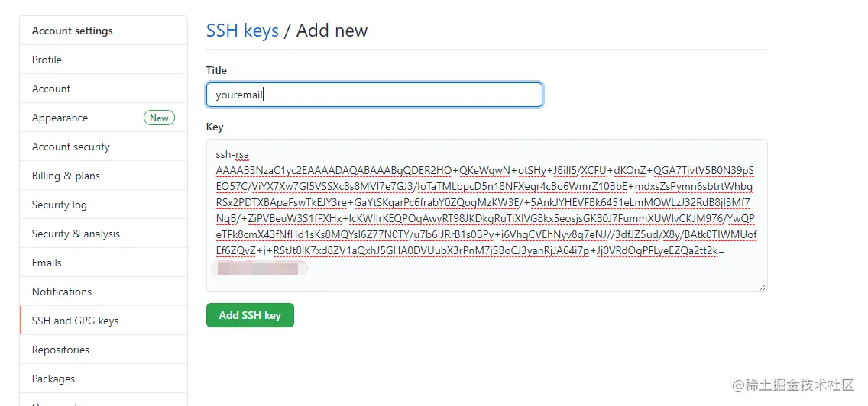Image resolution: width=868 pixels, height=406 pixels.
Task: Grab the Key textarea resize handle
Action: tap(763, 286)
